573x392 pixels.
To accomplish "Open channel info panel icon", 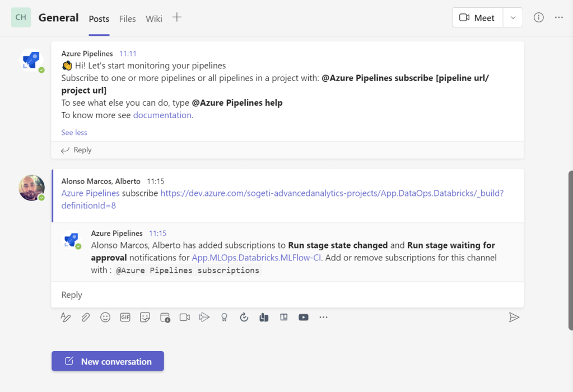I will pyautogui.click(x=538, y=17).
